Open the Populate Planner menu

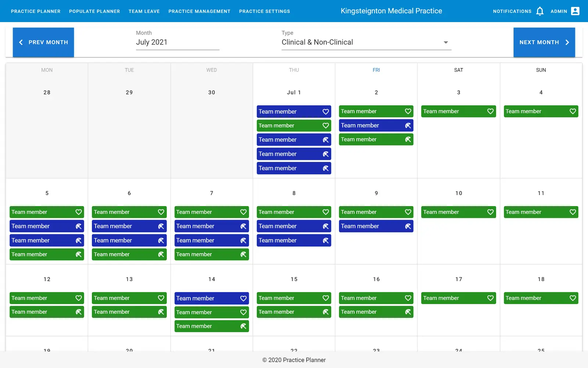tap(94, 11)
